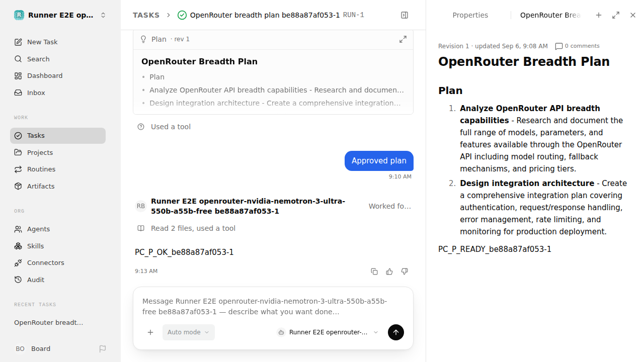
Task: Open Search from the sidebar
Action: (x=58, y=59)
